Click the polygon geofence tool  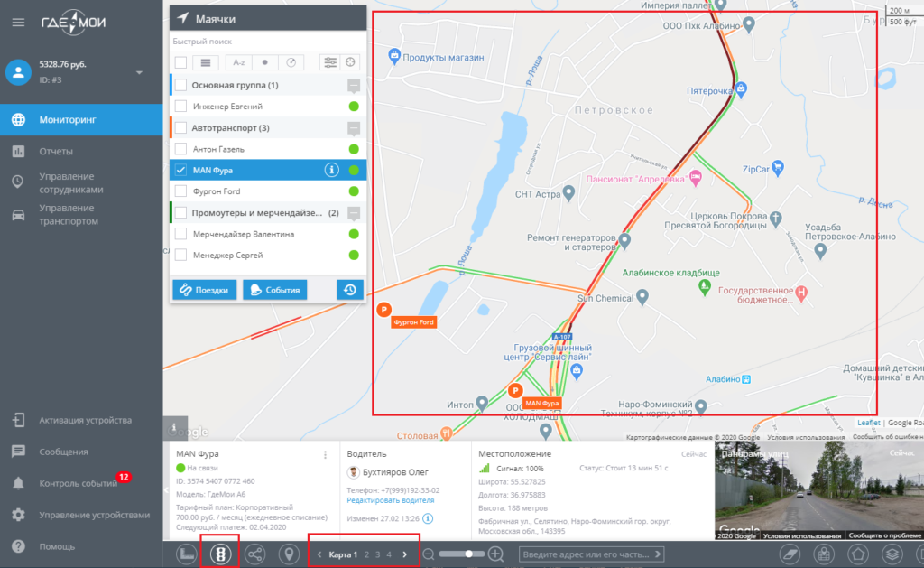click(858, 554)
